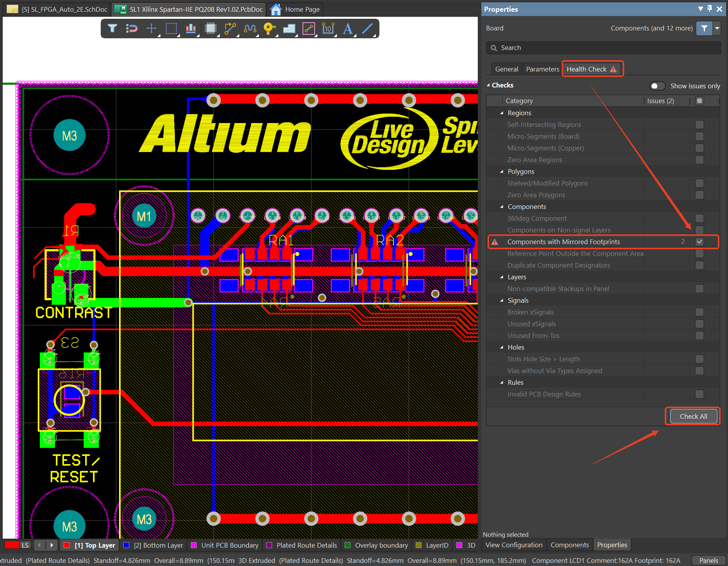Enable Broken xSignals check
The width and height of the screenshot is (728, 566).
point(700,312)
